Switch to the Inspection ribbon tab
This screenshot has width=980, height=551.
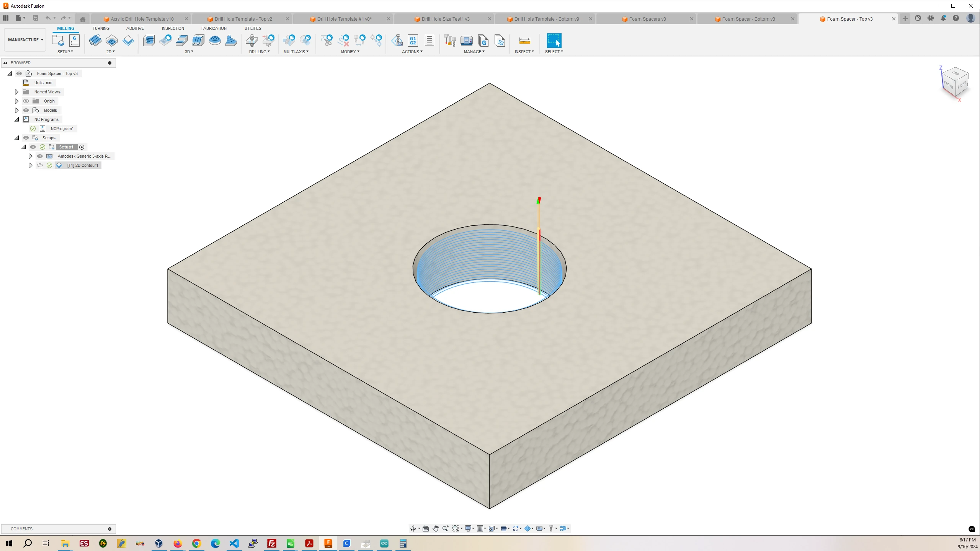[x=172, y=28]
